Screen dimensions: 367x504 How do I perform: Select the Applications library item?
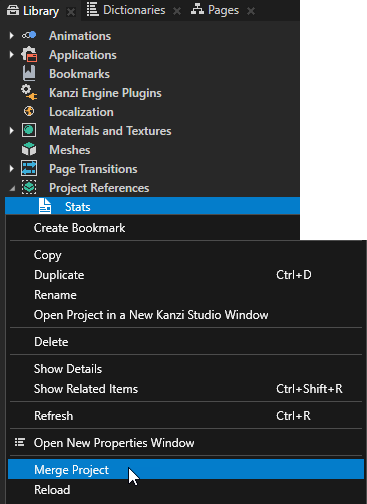(83, 55)
